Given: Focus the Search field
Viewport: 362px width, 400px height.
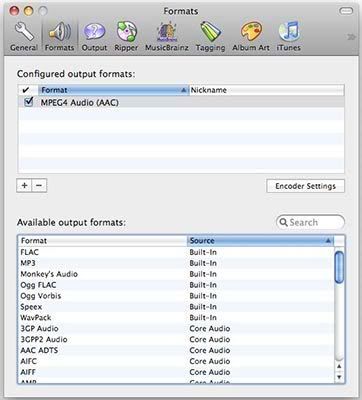Looking at the screenshot, I should coord(310,222).
